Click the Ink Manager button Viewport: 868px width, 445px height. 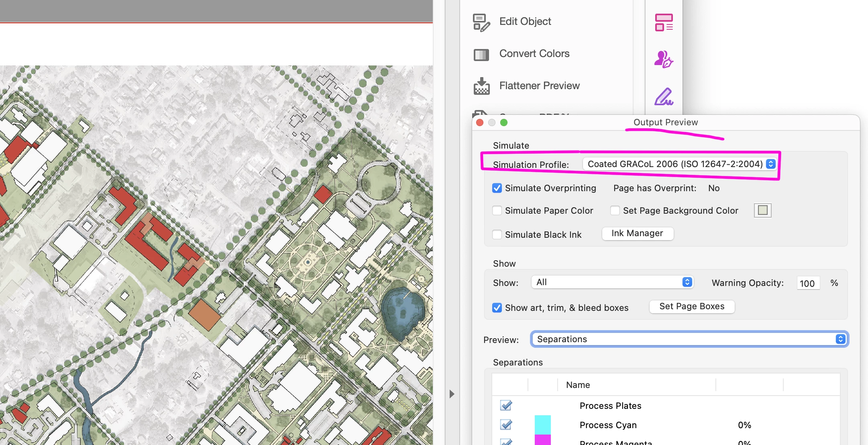click(637, 233)
